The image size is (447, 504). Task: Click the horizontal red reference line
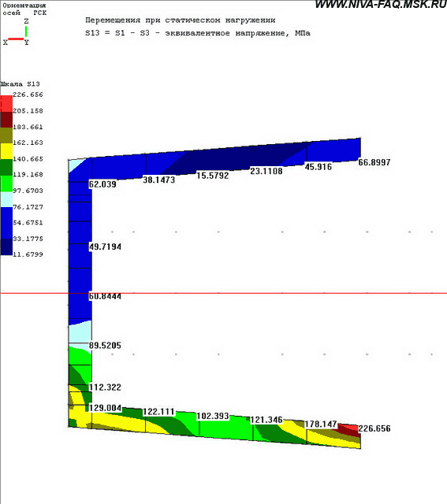click(x=223, y=293)
